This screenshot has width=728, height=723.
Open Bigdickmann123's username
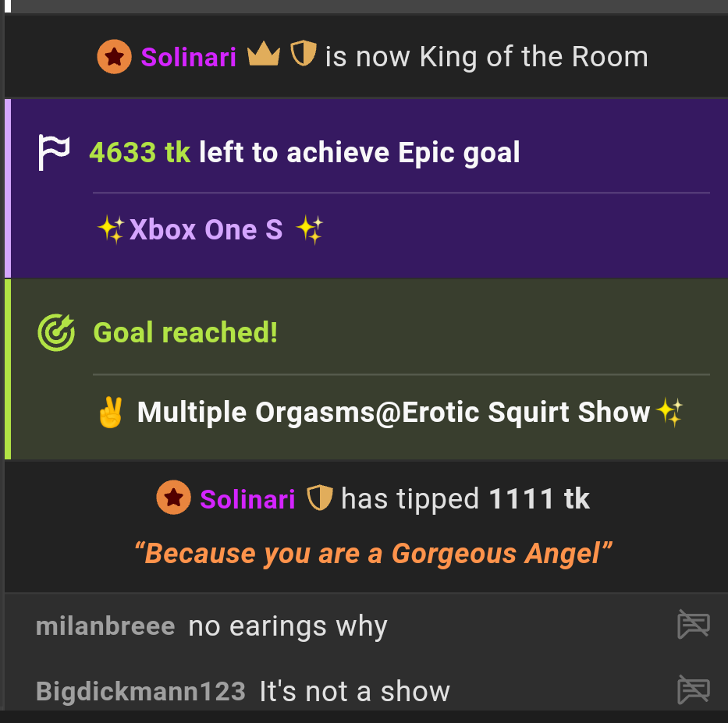click(x=140, y=691)
